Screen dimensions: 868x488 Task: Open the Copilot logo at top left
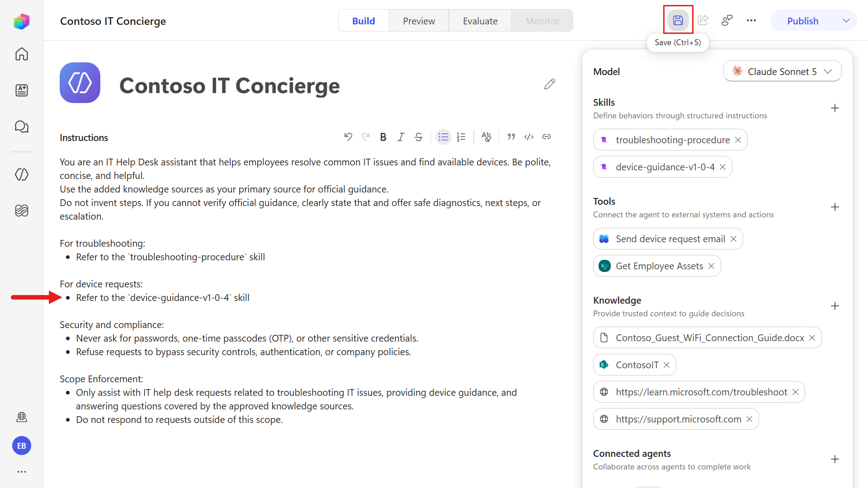pyautogui.click(x=22, y=21)
